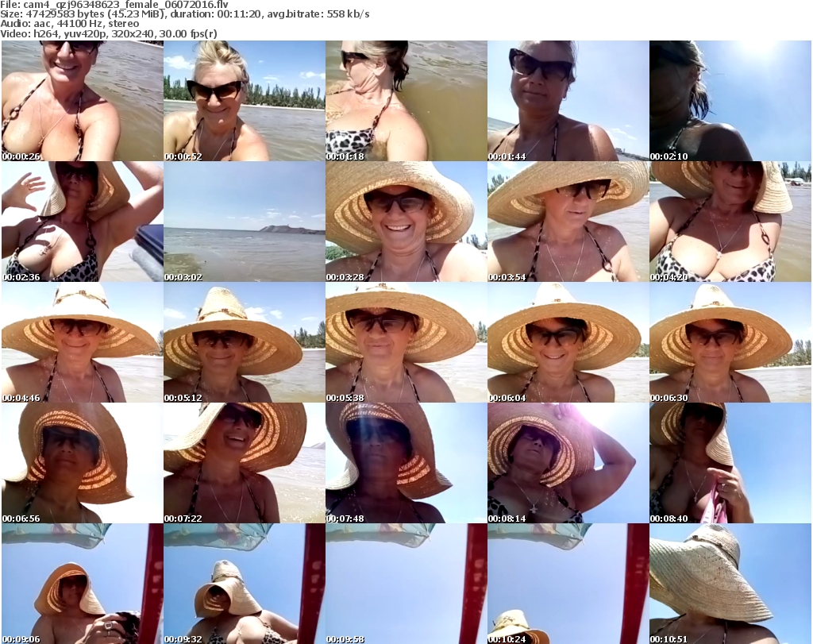
Task: Open the frame at 00:01:44
Action: coord(568,101)
